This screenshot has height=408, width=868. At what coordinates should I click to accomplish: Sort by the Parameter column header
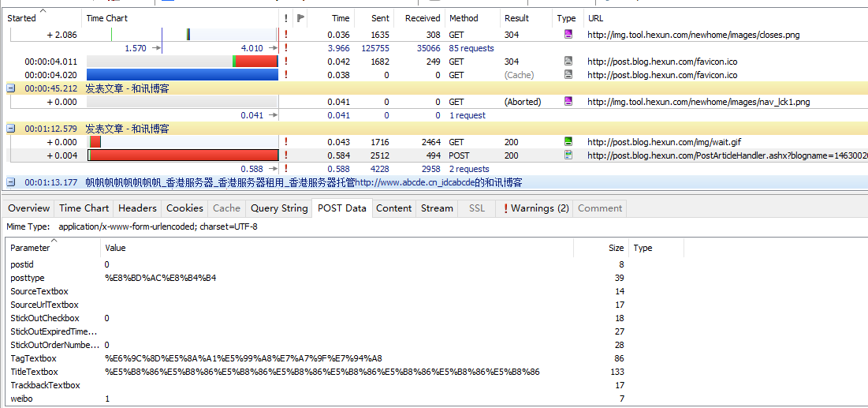click(30, 248)
